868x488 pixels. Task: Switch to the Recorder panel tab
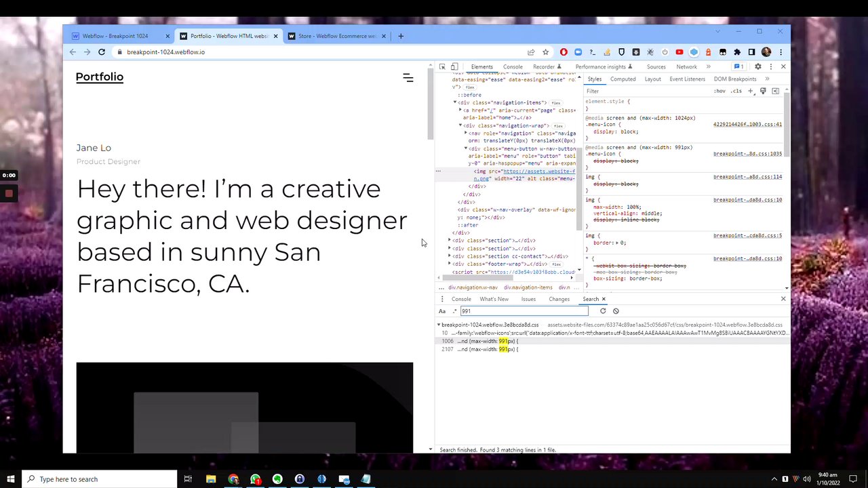click(547, 66)
